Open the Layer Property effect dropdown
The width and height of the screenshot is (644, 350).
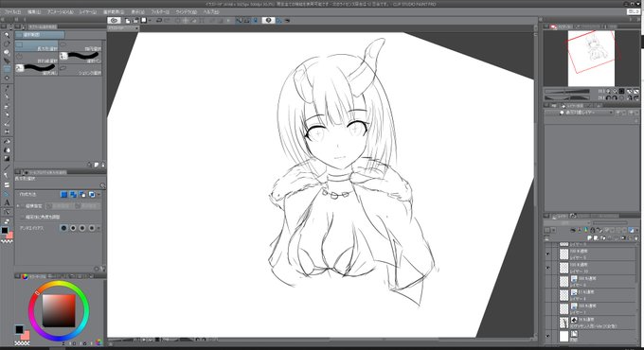click(x=585, y=113)
